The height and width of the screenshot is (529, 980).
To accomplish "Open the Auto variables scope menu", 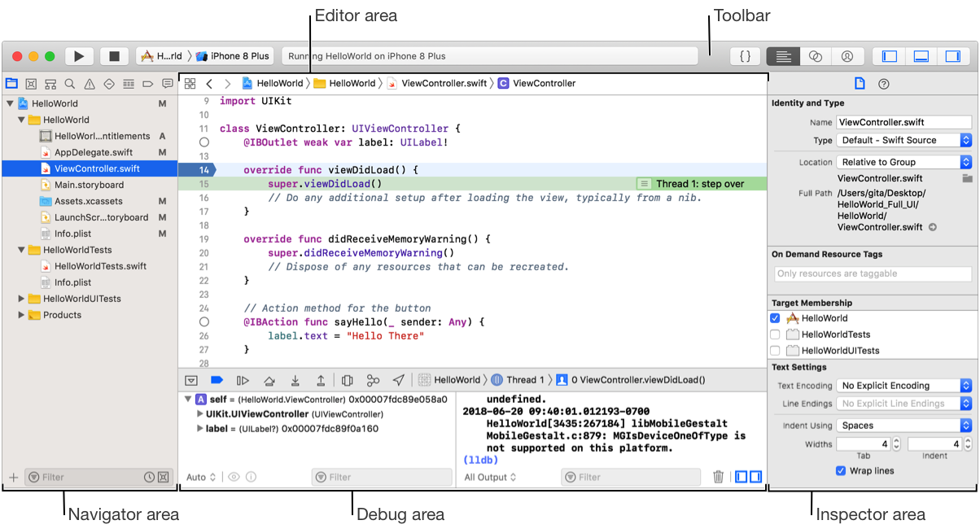I will (201, 478).
